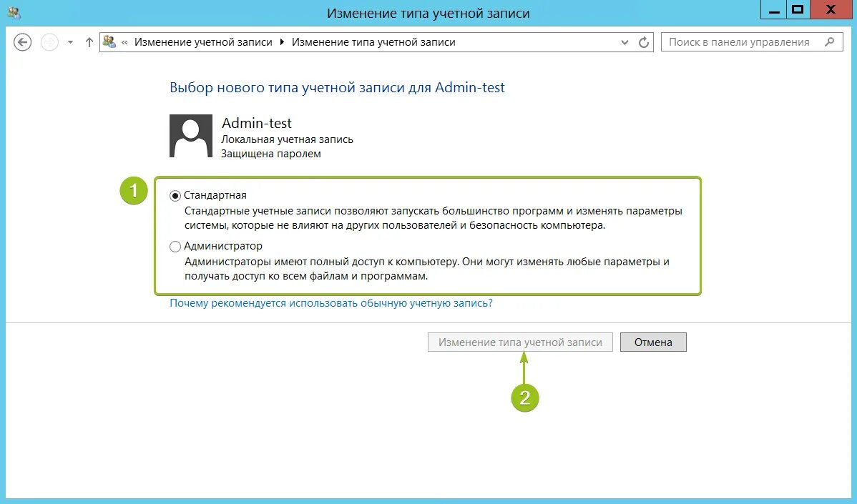This screenshot has height=504, width=857.
Task: Click the Forward navigation arrow
Action: pyautogui.click(x=50, y=42)
